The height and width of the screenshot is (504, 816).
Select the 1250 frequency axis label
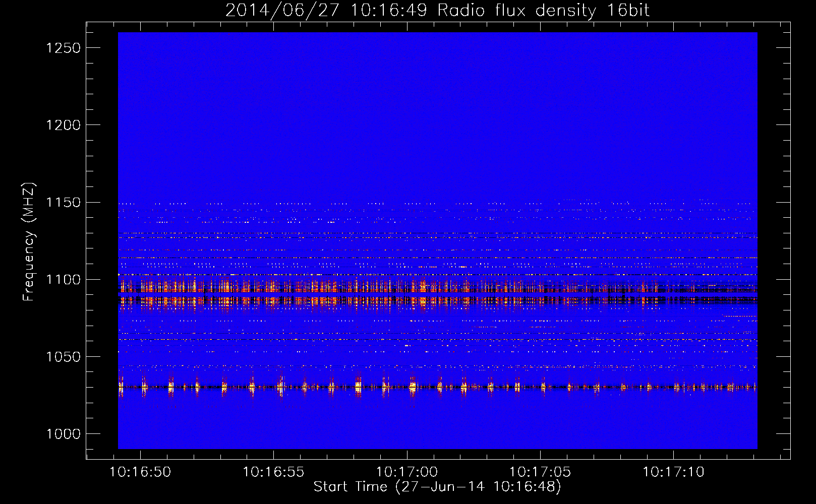coord(63,48)
